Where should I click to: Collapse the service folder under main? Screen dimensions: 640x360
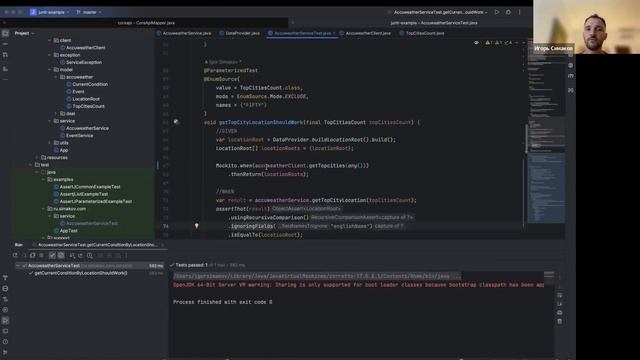[49, 121]
